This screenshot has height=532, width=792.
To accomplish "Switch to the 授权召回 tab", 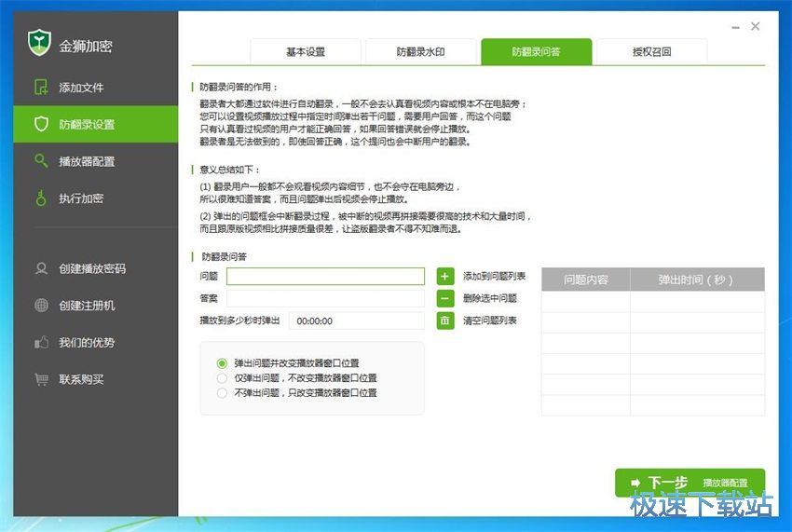I will (652, 51).
